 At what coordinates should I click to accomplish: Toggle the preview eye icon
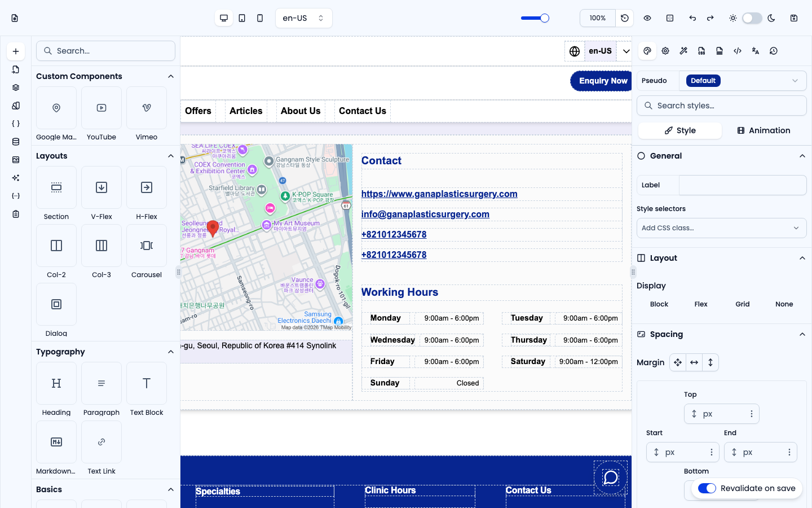point(647,18)
